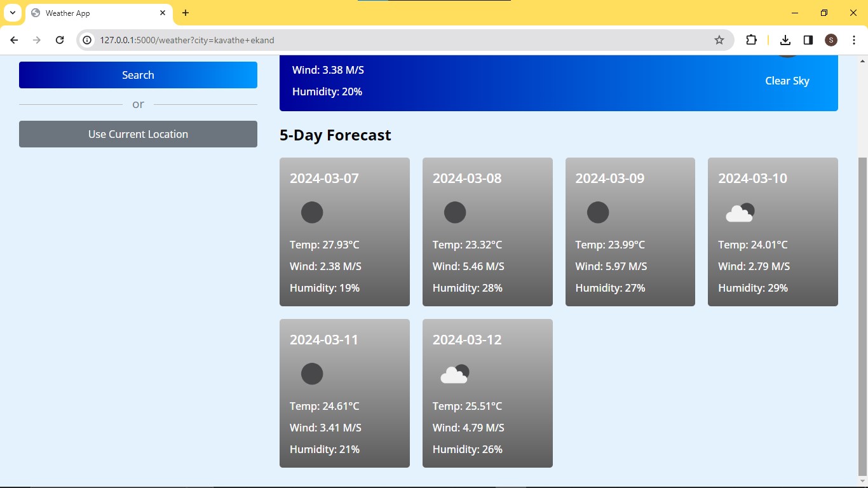This screenshot has width=868, height=488.
Task: View site information icon in address bar
Action: pos(88,40)
